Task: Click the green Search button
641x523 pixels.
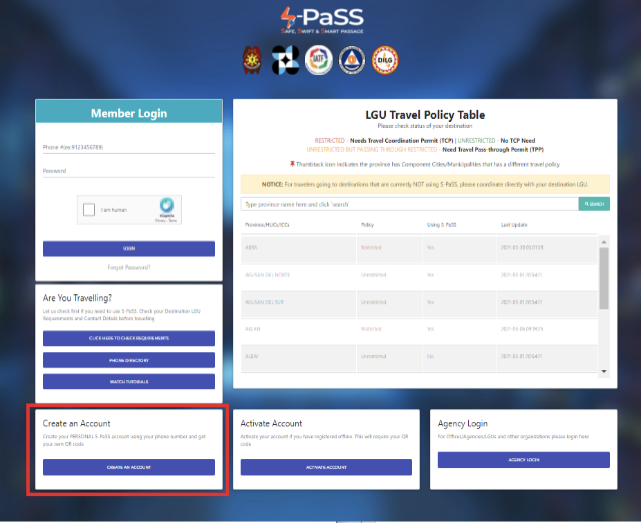Action: tap(594, 204)
